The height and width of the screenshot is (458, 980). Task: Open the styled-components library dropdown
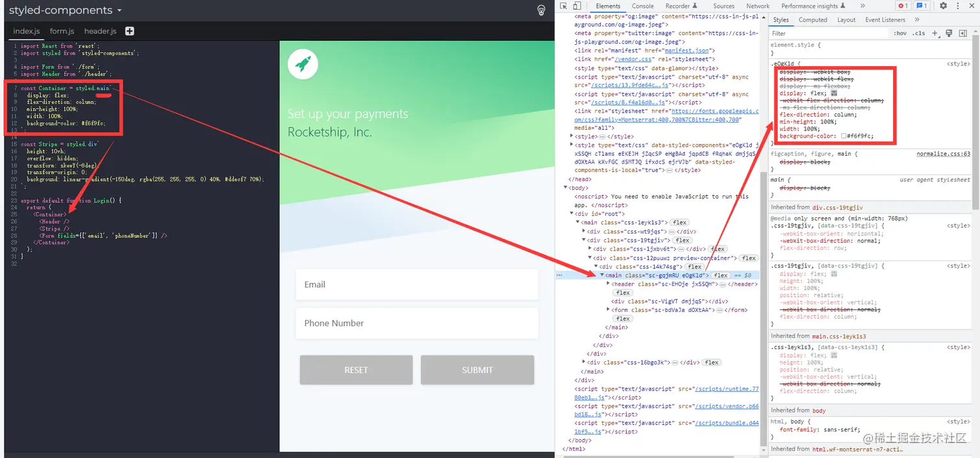tap(65, 10)
